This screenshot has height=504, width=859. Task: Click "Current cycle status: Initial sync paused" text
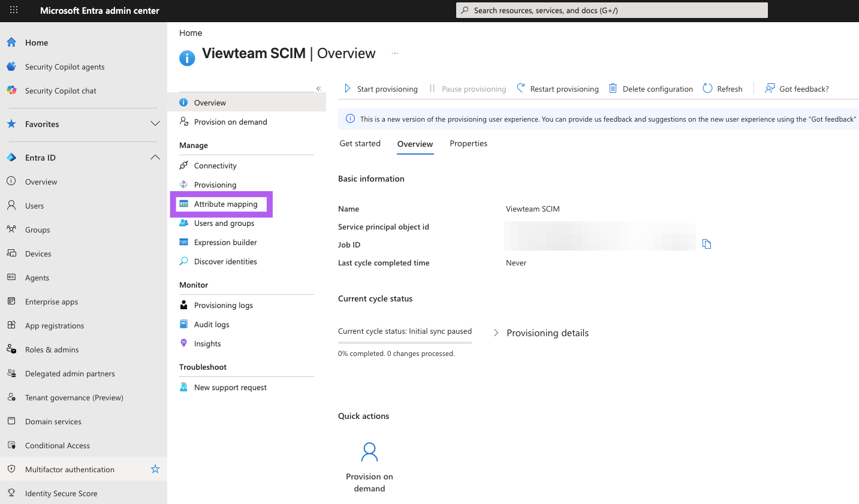point(405,331)
